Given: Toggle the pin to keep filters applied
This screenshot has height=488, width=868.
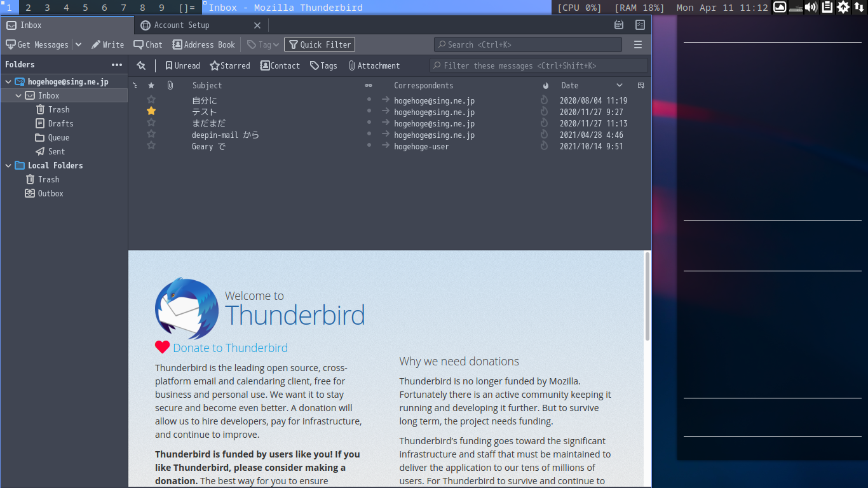Looking at the screenshot, I should (141, 65).
